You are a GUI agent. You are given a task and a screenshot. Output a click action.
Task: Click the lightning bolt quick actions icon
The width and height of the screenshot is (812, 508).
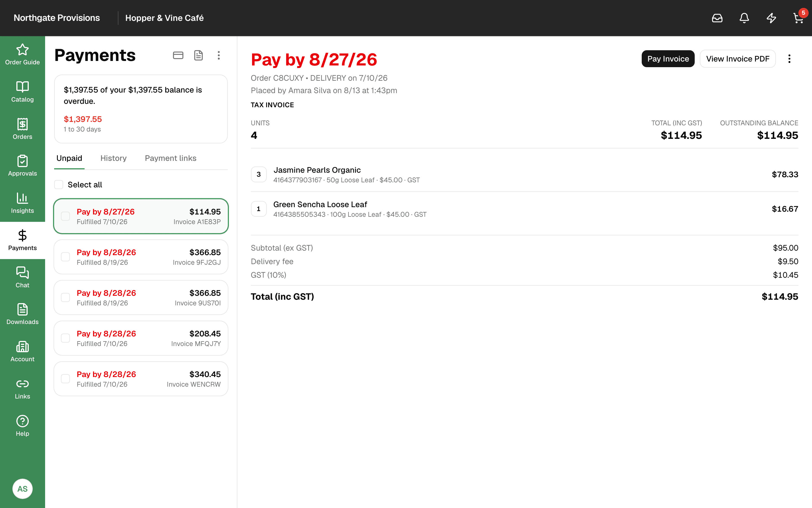click(771, 18)
